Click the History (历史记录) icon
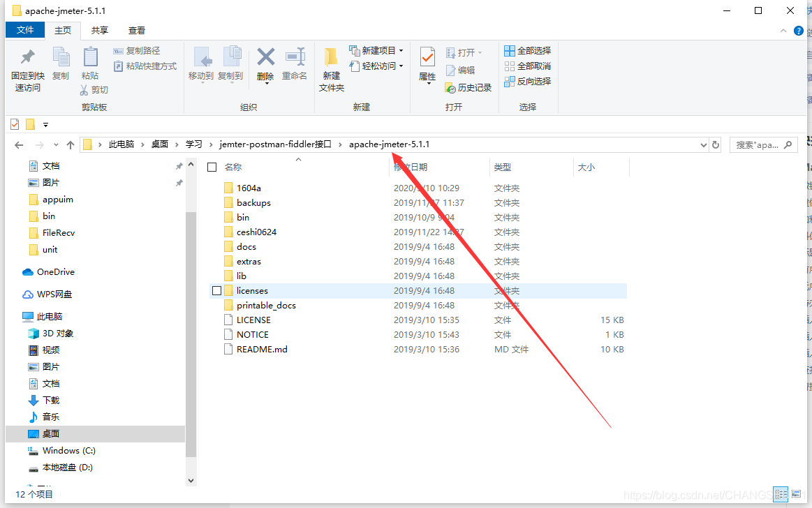 click(x=450, y=88)
